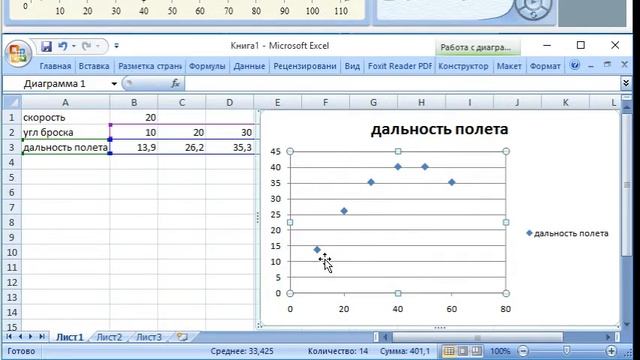This screenshot has width=640, height=360.
Task: Click the 100% zoom level button
Action: pos(500,351)
